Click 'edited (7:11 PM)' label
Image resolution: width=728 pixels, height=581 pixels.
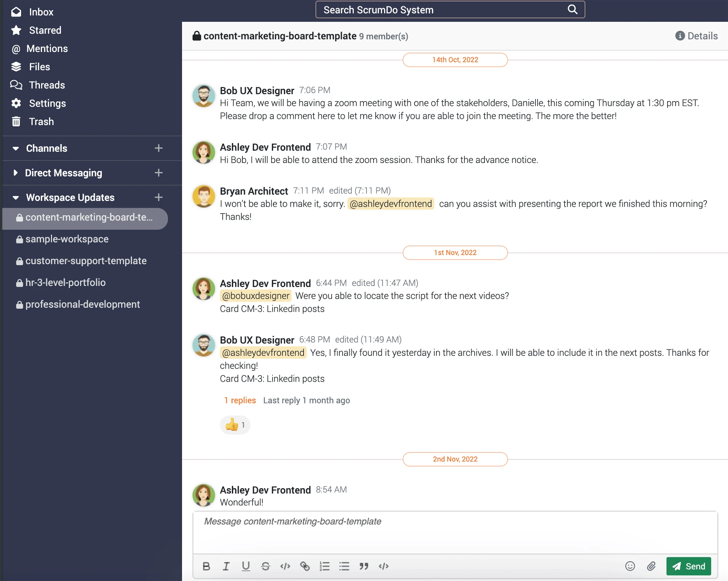tap(360, 191)
